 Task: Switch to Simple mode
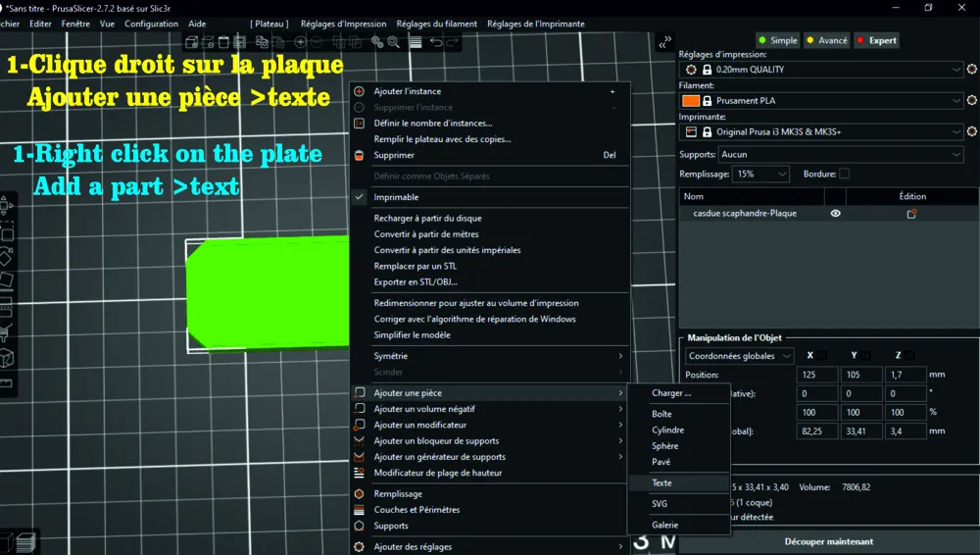[x=777, y=40]
